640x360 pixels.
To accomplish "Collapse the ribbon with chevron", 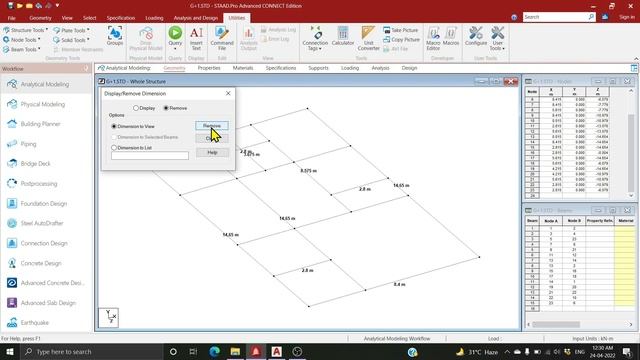I will (x=636, y=59).
